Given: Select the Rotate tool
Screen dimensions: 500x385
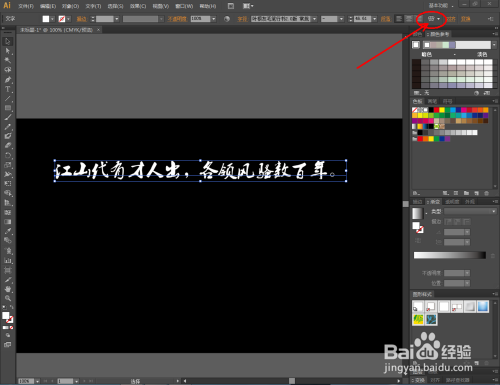Looking at the screenshot, I should point(8,155).
